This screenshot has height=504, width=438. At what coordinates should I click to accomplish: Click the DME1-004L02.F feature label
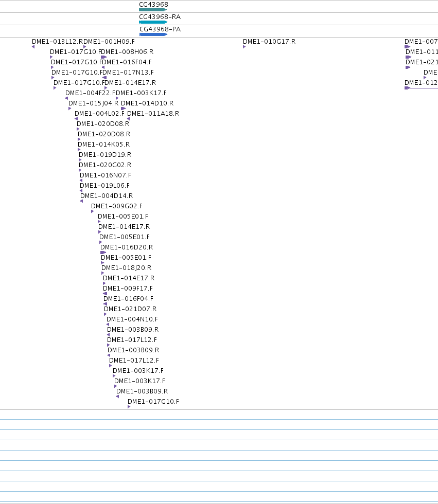pyautogui.click(x=99, y=114)
